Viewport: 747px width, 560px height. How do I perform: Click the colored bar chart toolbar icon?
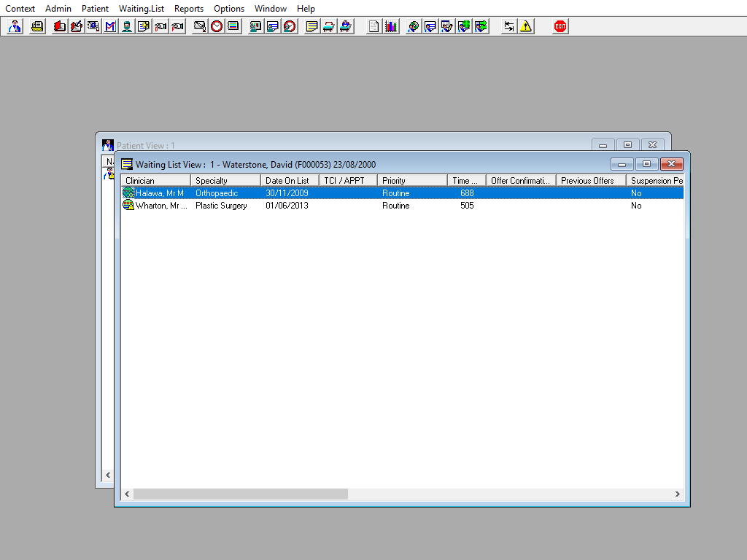(391, 26)
